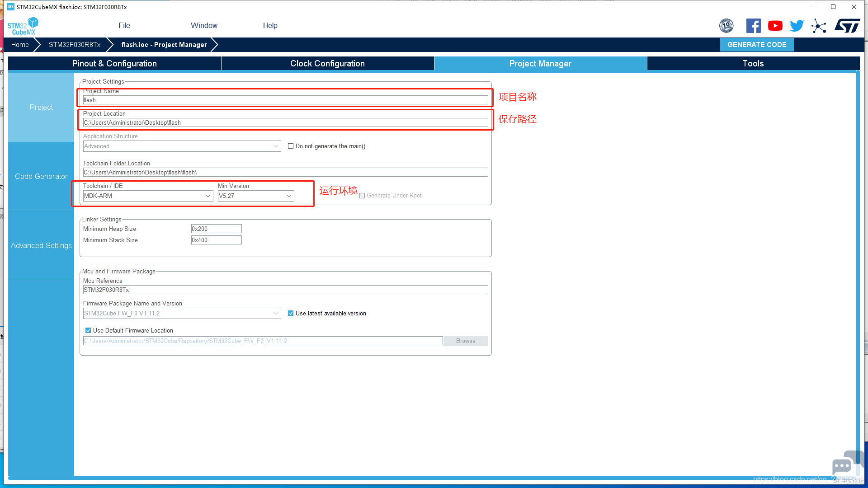Enable Generate Under Root checkbox

pyautogui.click(x=362, y=196)
